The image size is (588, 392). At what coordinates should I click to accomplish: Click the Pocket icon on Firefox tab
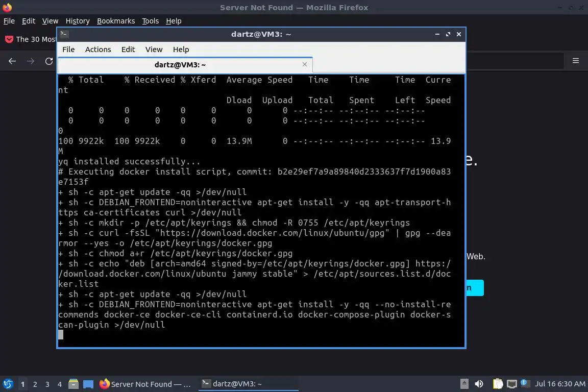[x=9, y=39]
